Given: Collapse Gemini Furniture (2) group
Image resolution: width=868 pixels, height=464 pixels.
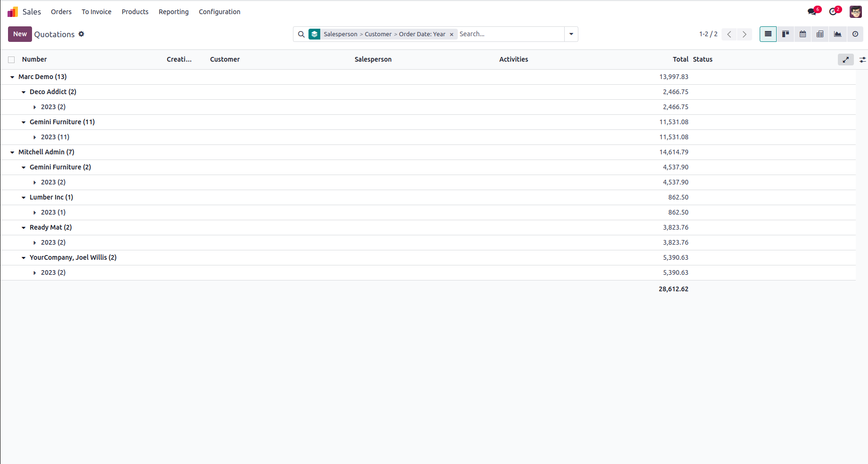Looking at the screenshot, I should click(x=24, y=167).
